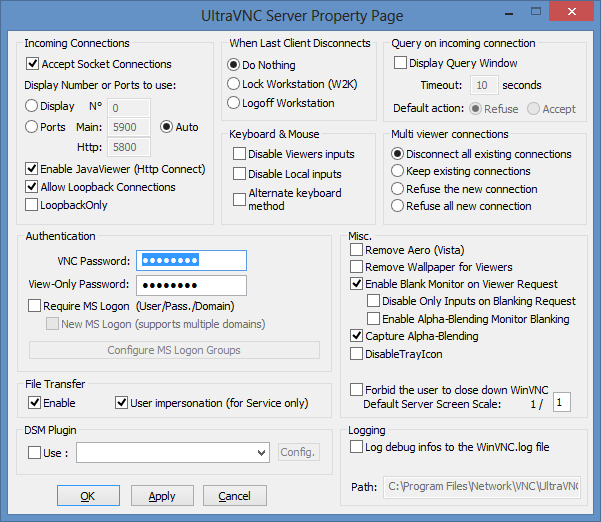Select Refuse as default action
Viewport: 601px width, 522px height.
tap(475, 109)
